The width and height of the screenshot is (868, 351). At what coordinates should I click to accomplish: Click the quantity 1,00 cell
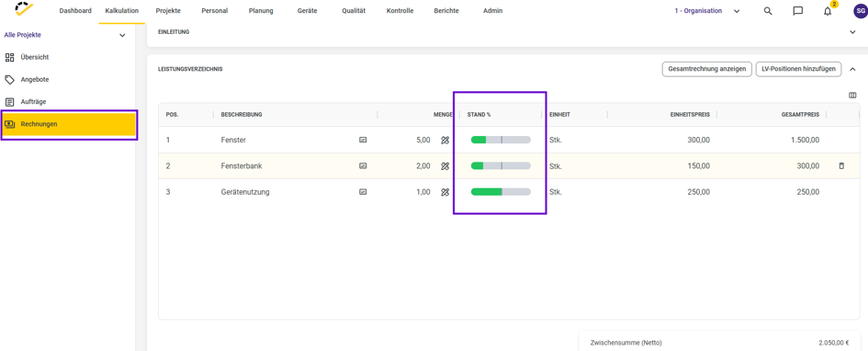point(423,192)
